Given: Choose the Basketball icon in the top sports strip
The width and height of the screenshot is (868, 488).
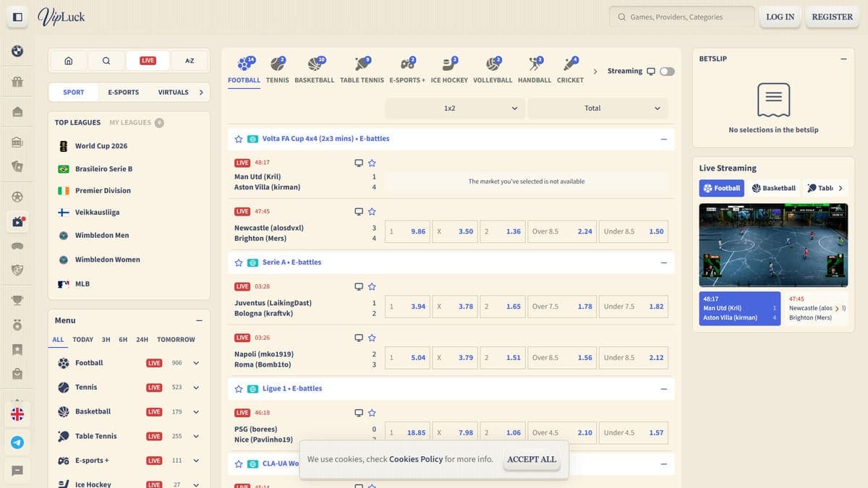Looking at the screenshot, I should 315,64.
